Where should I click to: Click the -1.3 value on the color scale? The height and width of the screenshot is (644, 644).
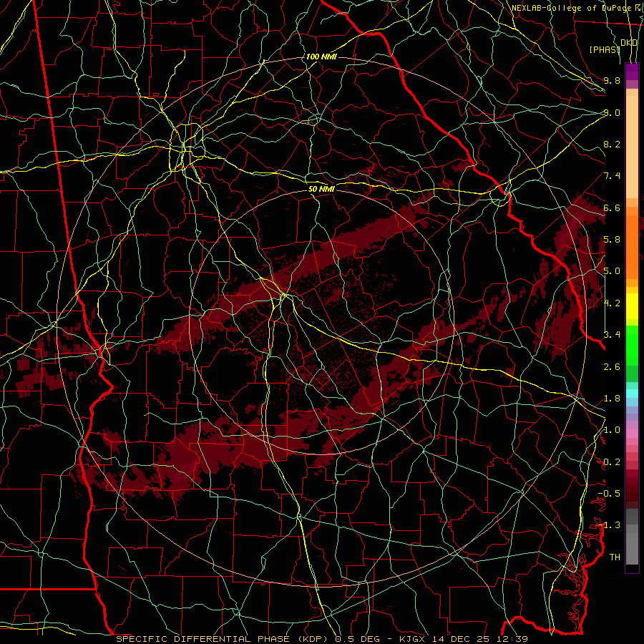pyautogui.click(x=609, y=525)
